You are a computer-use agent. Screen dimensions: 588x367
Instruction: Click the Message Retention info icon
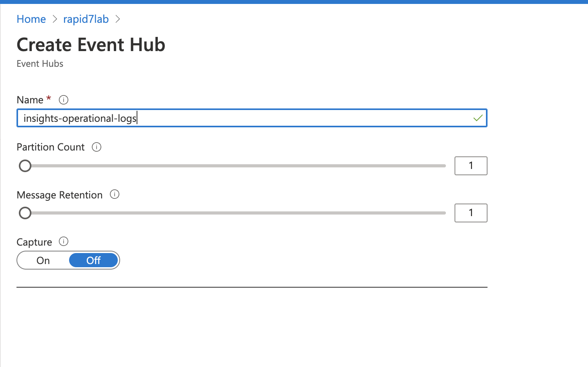point(115,194)
